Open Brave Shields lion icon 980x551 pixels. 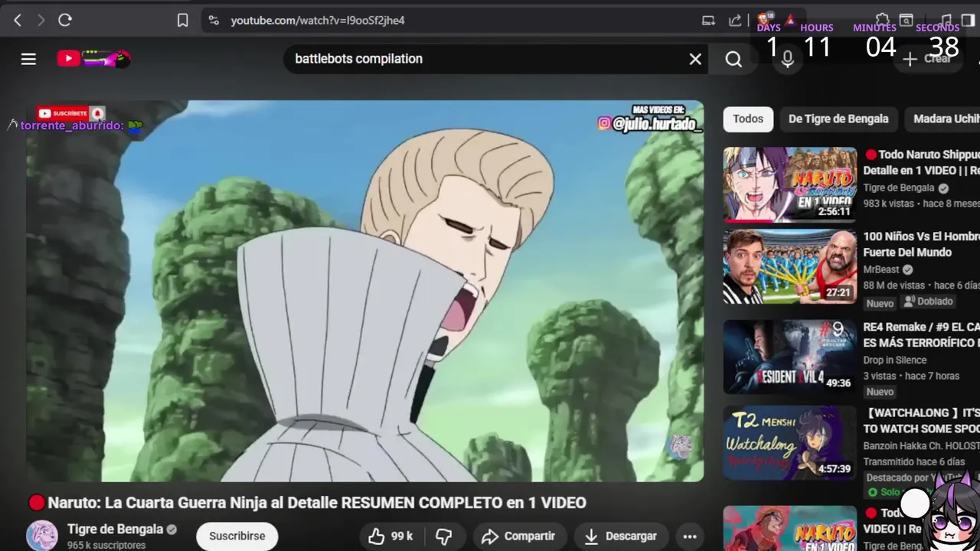765,20
